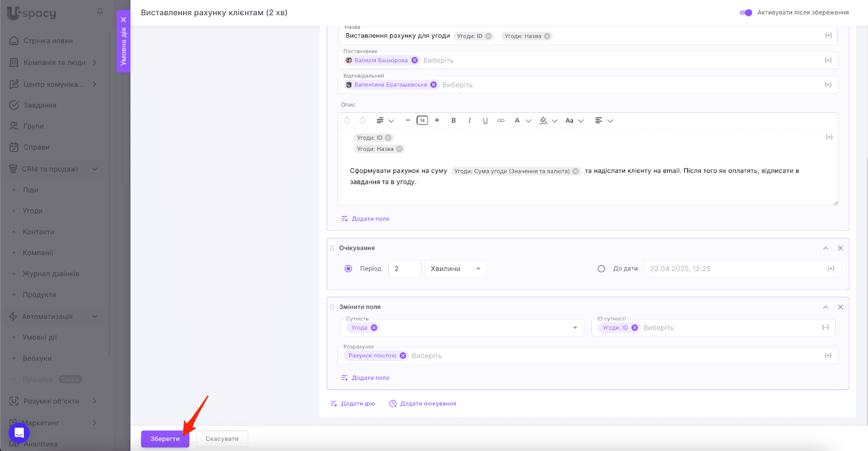Viewport: 868px width, 451px height.
Task: Open Угоди in CRM sidebar menu
Action: point(33,211)
